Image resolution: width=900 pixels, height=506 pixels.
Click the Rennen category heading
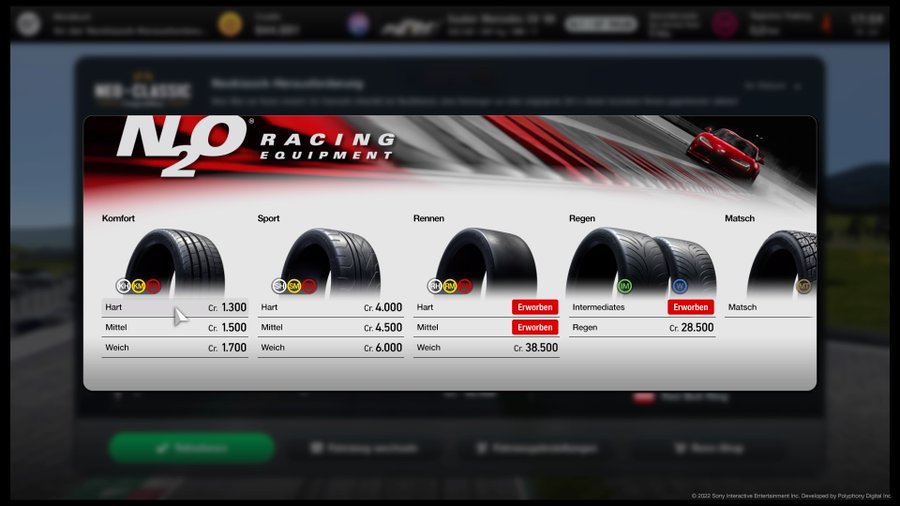click(x=429, y=219)
